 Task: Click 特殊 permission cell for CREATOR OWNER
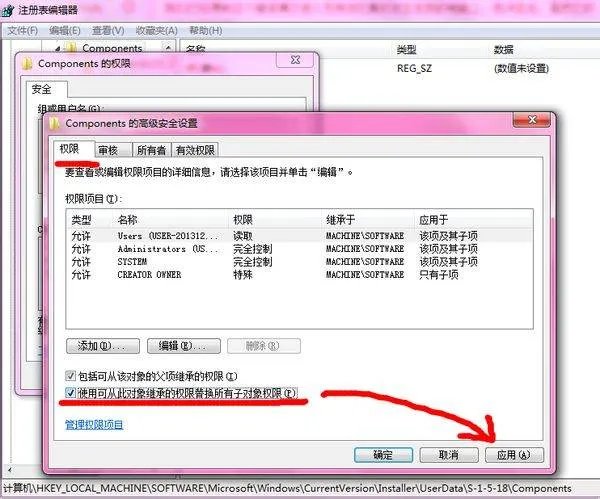click(x=243, y=275)
